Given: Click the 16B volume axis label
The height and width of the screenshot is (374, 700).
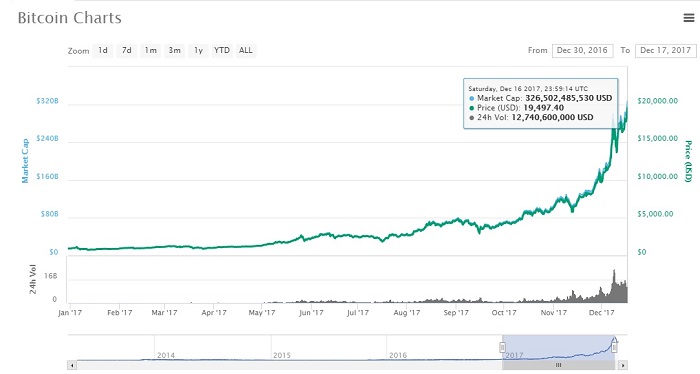Looking at the screenshot, I should coord(50,276).
